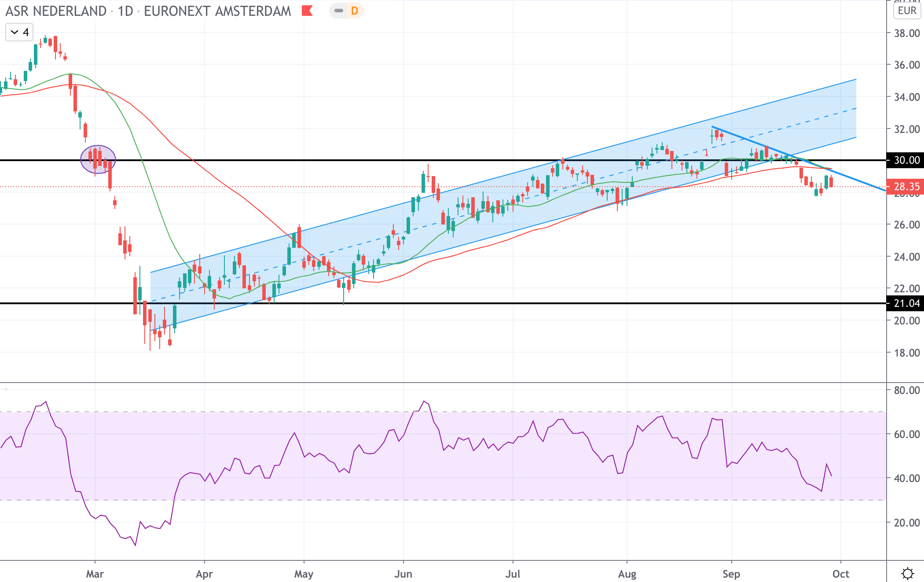The image size is (924, 582).
Task: Click the red 28.35 current price label
Action: point(905,187)
